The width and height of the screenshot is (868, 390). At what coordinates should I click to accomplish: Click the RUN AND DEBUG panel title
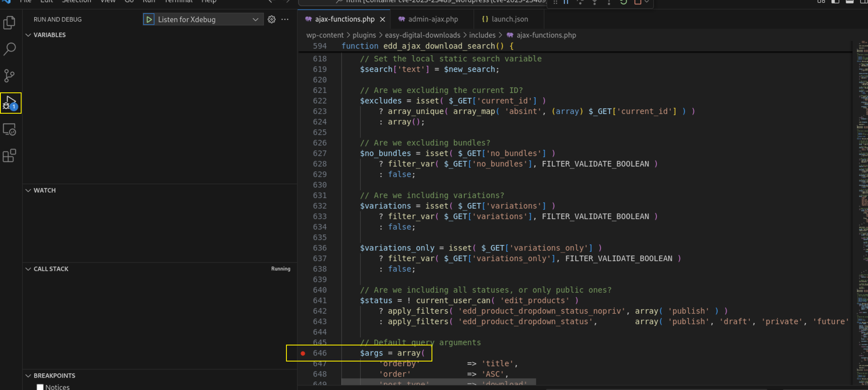click(58, 20)
